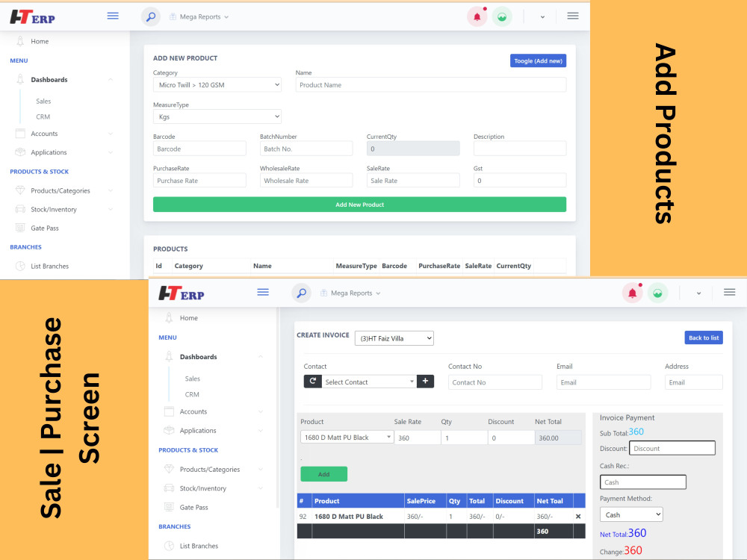Screen dimensions: 747x560
Task: Click Applications icon in top sidebar
Action: (20, 152)
